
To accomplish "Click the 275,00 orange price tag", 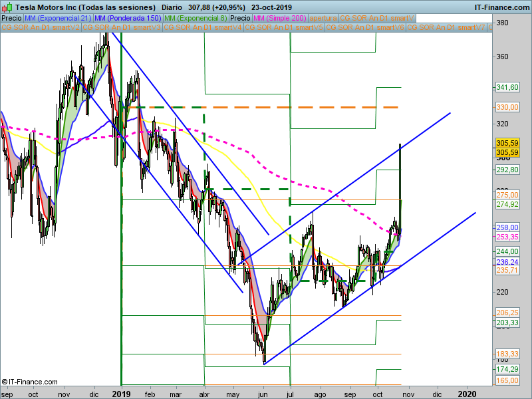I will 507,195.
